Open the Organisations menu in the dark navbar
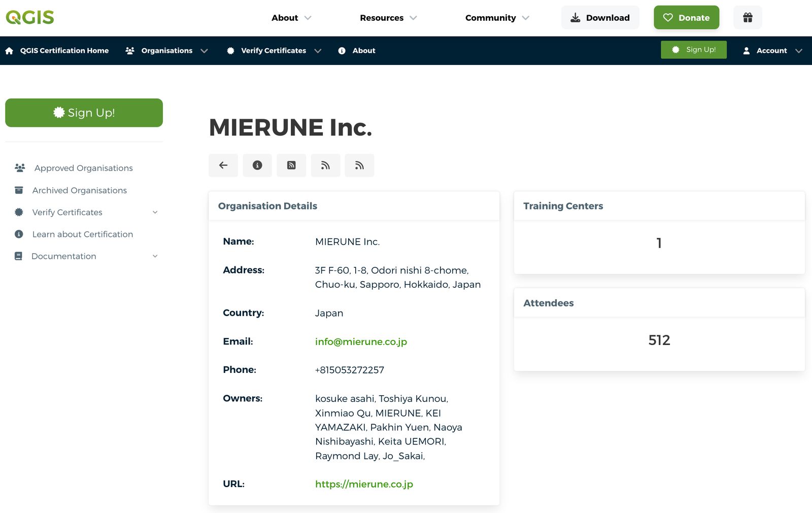The width and height of the screenshot is (812, 513). coord(167,51)
